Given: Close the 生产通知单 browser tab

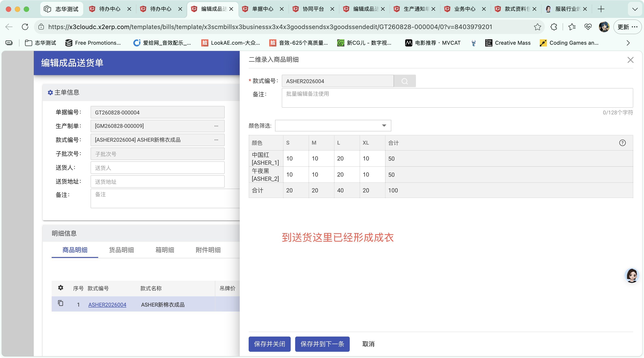Looking at the screenshot, I should (x=433, y=9).
